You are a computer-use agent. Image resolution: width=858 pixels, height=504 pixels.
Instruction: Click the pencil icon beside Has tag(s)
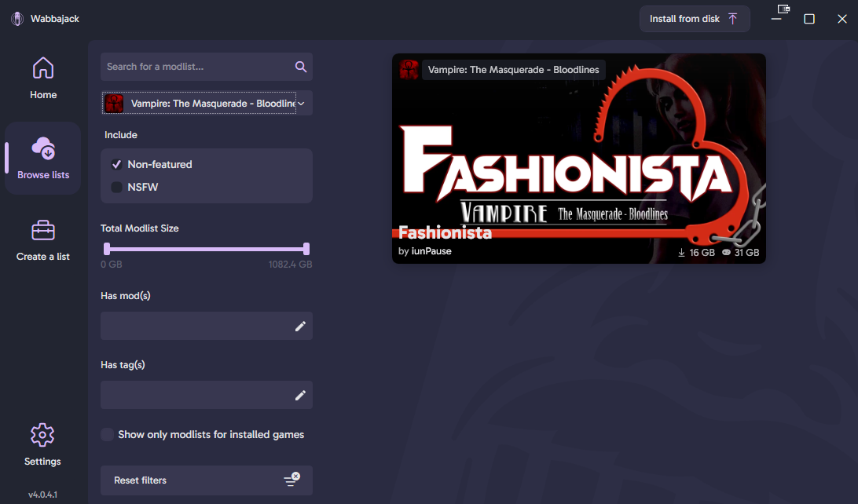[x=300, y=395]
